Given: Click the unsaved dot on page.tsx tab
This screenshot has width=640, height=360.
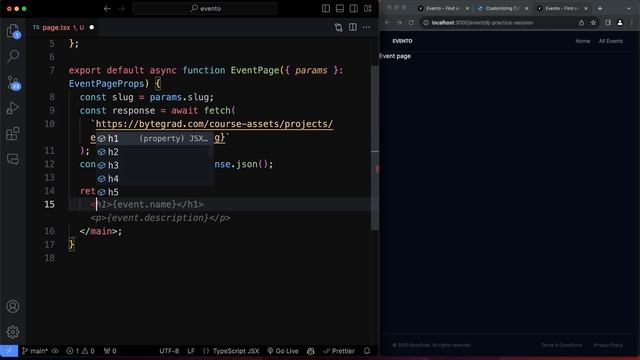Looking at the screenshot, I should (91, 27).
